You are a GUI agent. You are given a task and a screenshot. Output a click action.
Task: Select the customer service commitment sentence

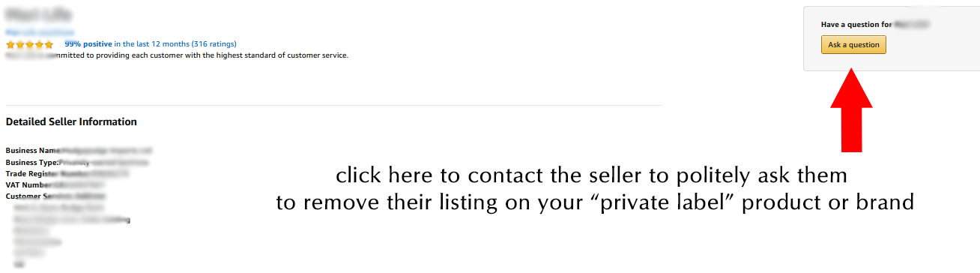click(x=177, y=55)
